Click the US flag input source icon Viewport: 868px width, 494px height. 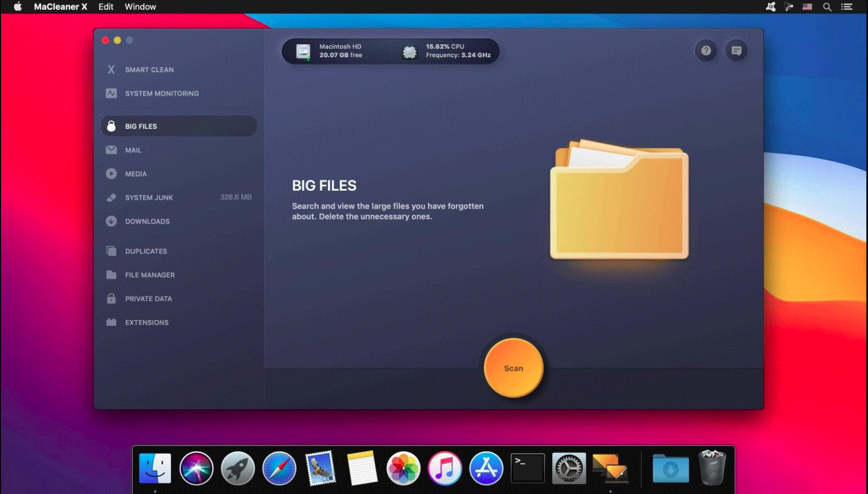(807, 7)
